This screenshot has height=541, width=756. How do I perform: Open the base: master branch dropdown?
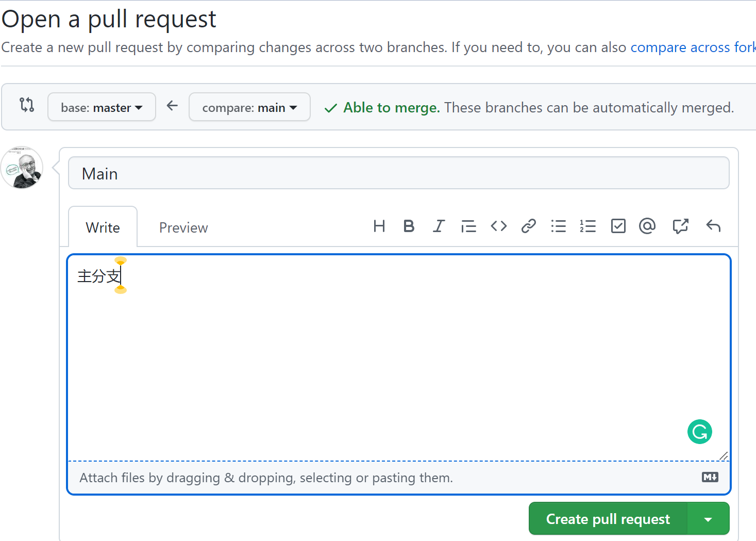[102, 107]
